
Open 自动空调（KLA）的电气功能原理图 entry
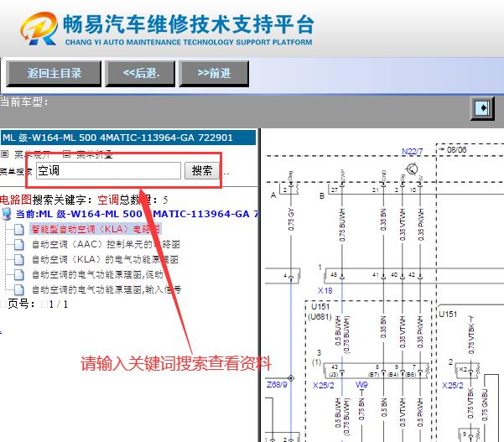pos(105,259)
